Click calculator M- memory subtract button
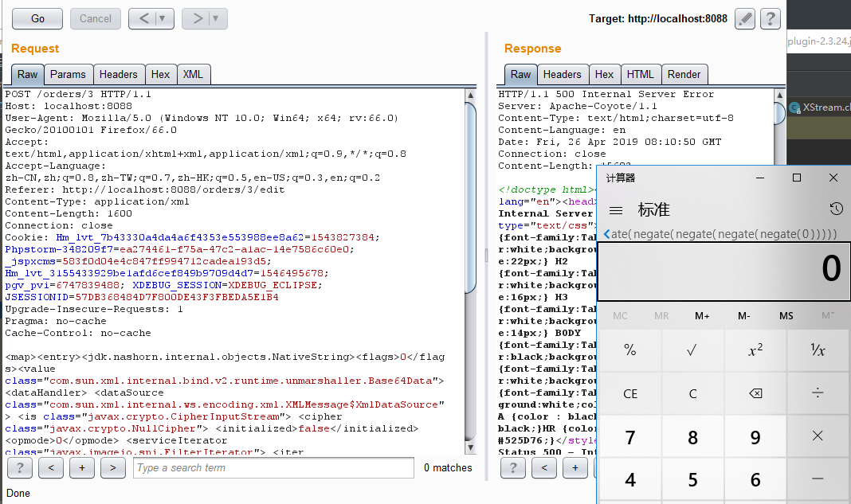 coord(744,316)
